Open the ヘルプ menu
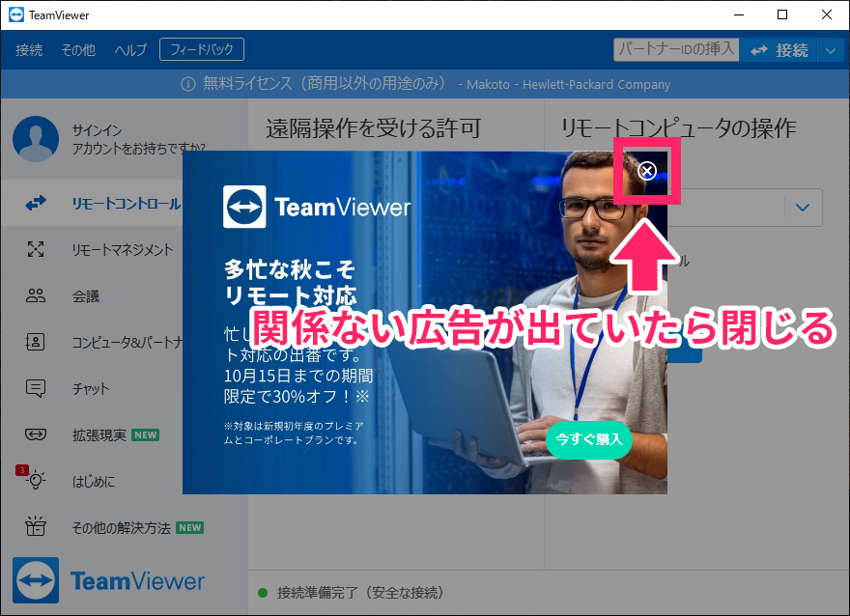Screen dimensions: 850x616 [130, 50]
